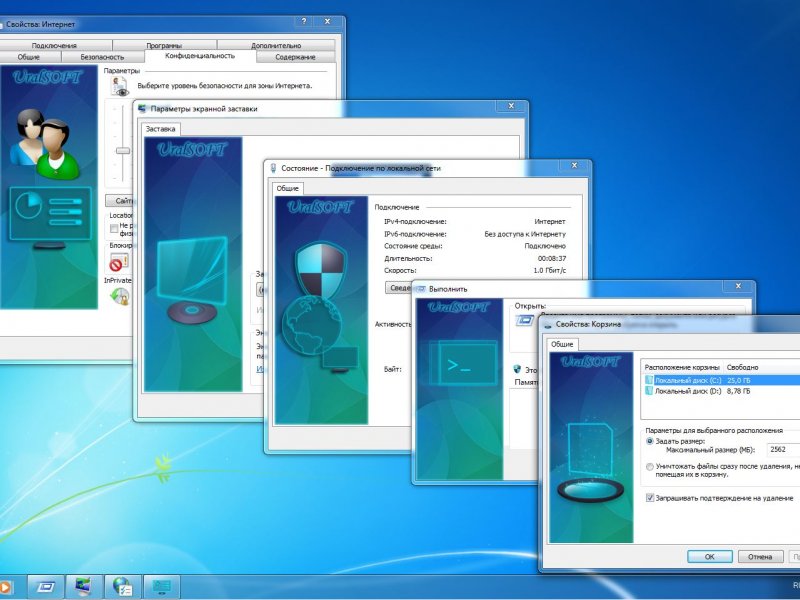Select the destroy files immediately radio option
800x600 pixels.
[649, 466]
